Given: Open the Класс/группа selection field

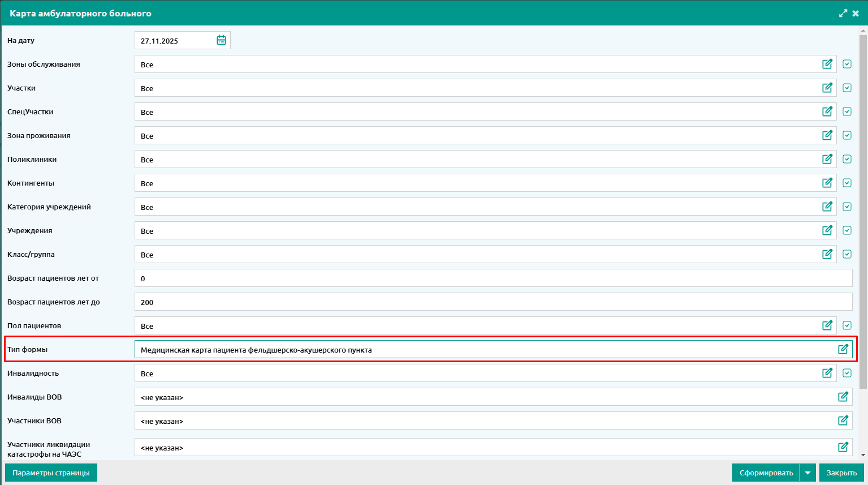Looking at the screenshot, I should pos(475,254).
